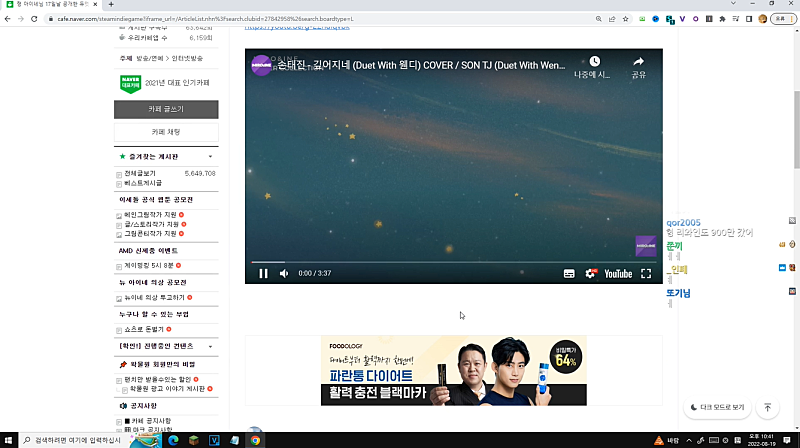Enter fullscreen mode on the video
This screenshot has height=448, width=800.
pyautogui.click(x=646, y=273)
